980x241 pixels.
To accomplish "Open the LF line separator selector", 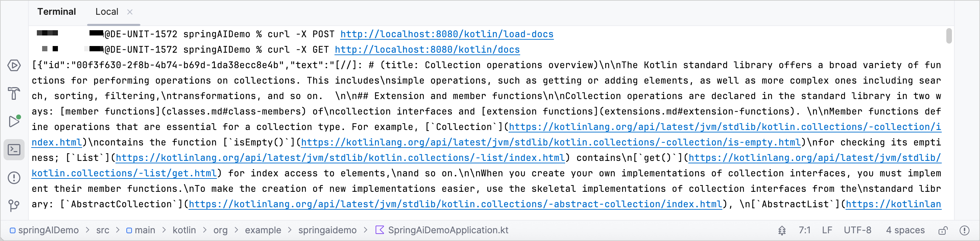I will click(x=827, y=230).
